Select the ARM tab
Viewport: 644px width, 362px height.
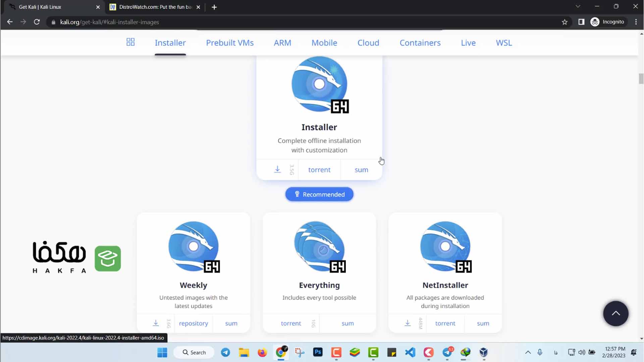coord(282,43)
